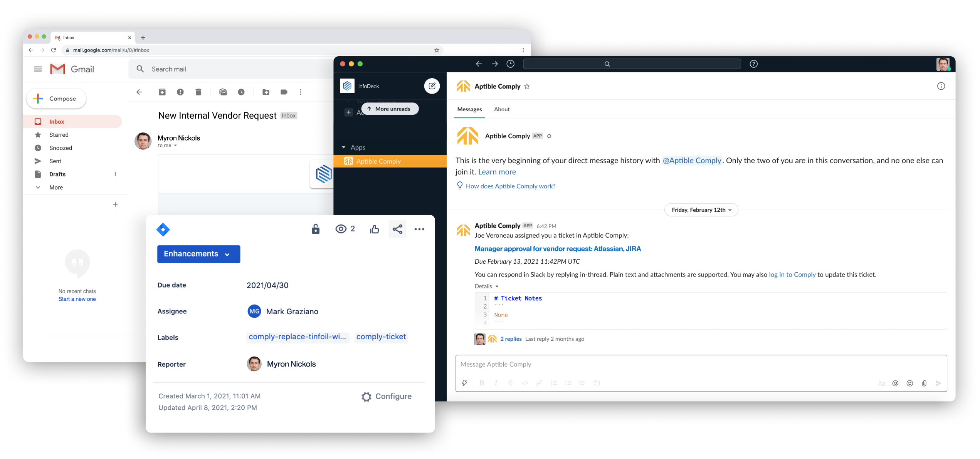Go back to inbox arrow in Gmail
This screenshot has width=980, height=459.
pyautogui.click(x=140, y=92)
